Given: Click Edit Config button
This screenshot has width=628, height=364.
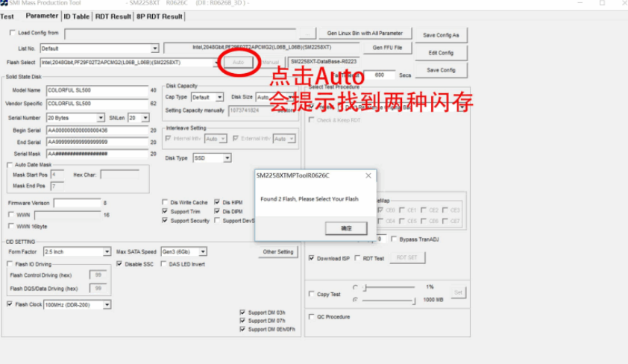Looking at the screenshot, I should coord(441,53).
